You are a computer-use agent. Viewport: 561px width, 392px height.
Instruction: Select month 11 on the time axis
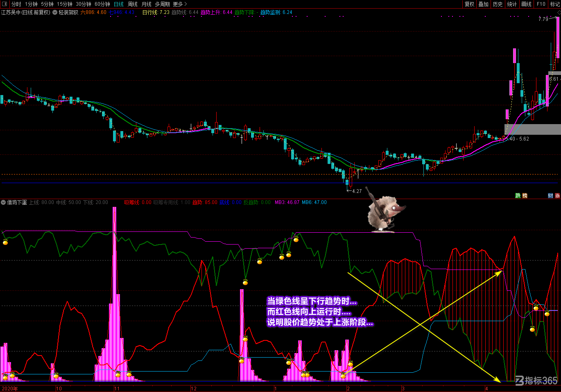pos(117,388)
